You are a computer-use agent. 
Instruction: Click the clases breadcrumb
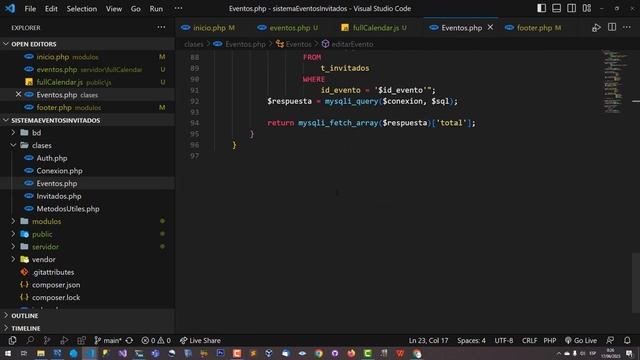(x=193, y=44)
